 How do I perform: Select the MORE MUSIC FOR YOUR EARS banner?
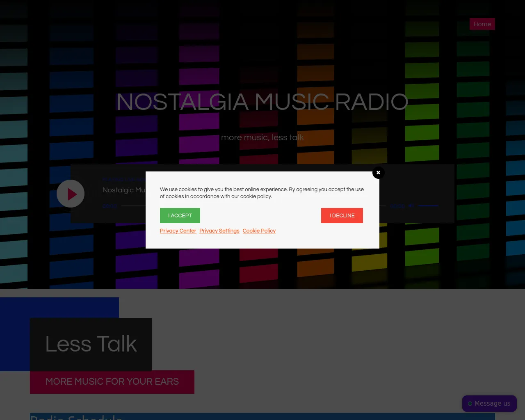112,382
